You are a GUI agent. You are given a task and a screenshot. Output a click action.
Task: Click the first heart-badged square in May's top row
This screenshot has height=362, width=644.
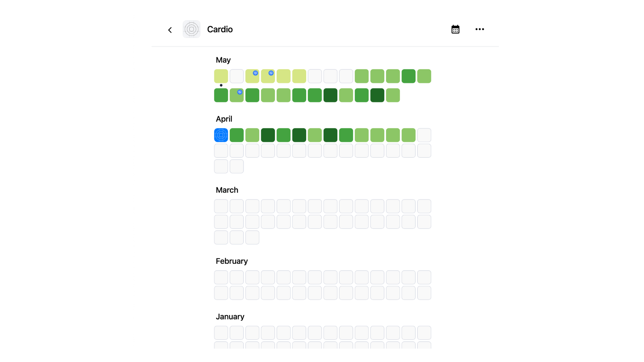(x=252, y=76)
